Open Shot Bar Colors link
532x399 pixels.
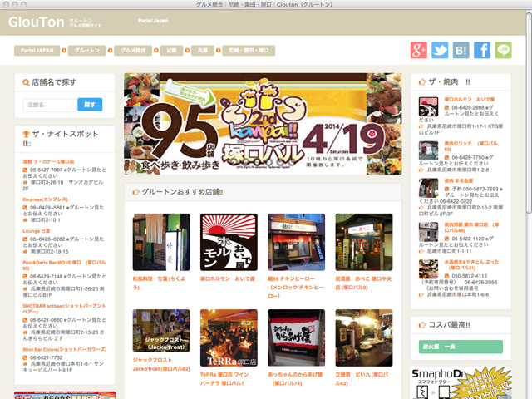point(65,349)
